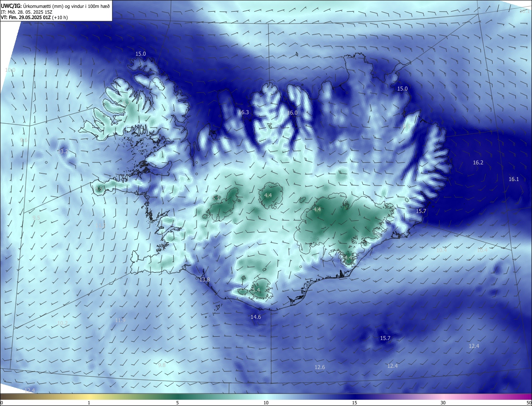Click the 16.2 value on the map
Screen dimensions: 532x406
click(x=478, y=163)
